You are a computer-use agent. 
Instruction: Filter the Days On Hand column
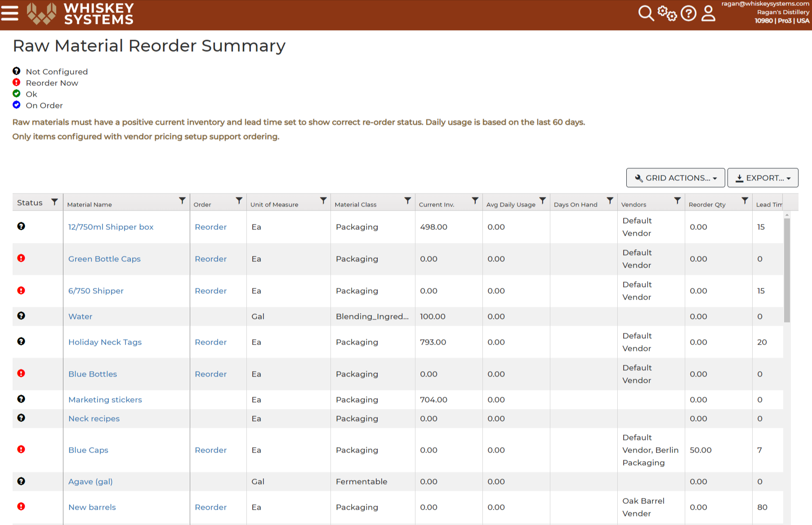pos(610,201)
